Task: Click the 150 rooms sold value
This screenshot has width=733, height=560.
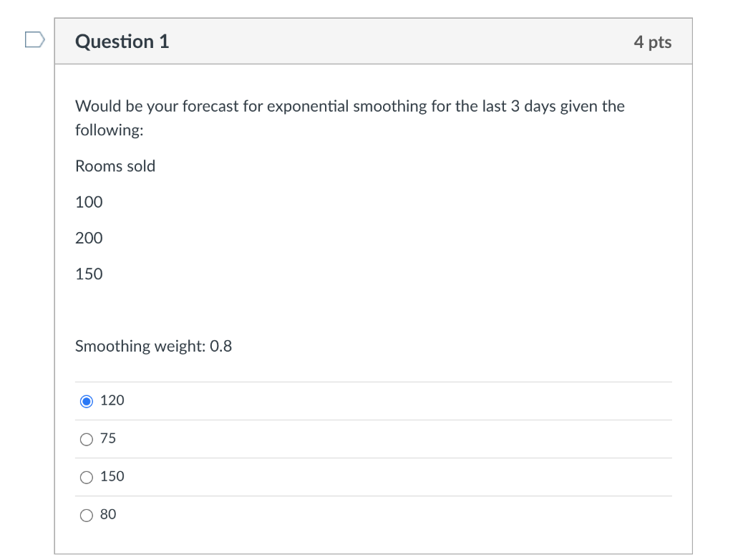Action: (89, 274)
